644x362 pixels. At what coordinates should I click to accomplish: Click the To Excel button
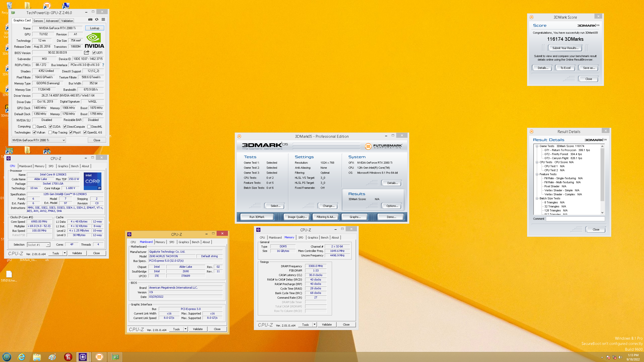565,68
